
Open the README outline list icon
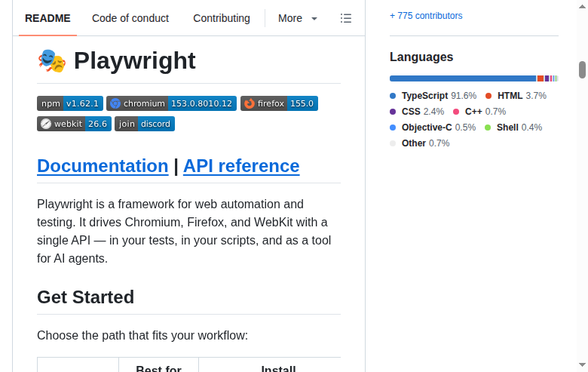click(x=346, y=18)
